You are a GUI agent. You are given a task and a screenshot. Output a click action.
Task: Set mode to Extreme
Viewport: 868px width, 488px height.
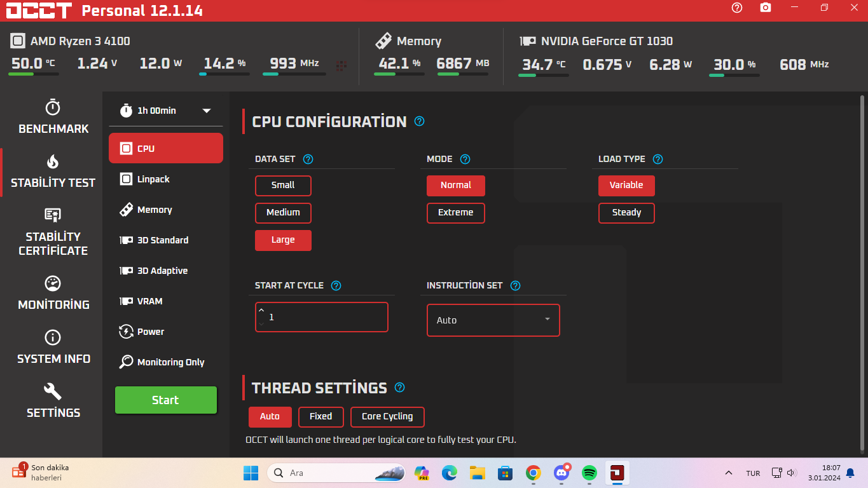coord(456,213)
